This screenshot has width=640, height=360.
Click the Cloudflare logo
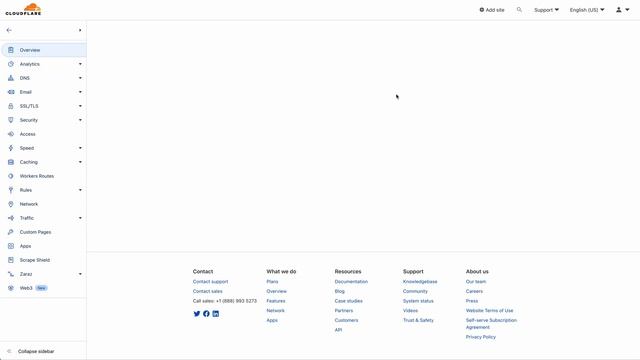[x=23, y=9]
